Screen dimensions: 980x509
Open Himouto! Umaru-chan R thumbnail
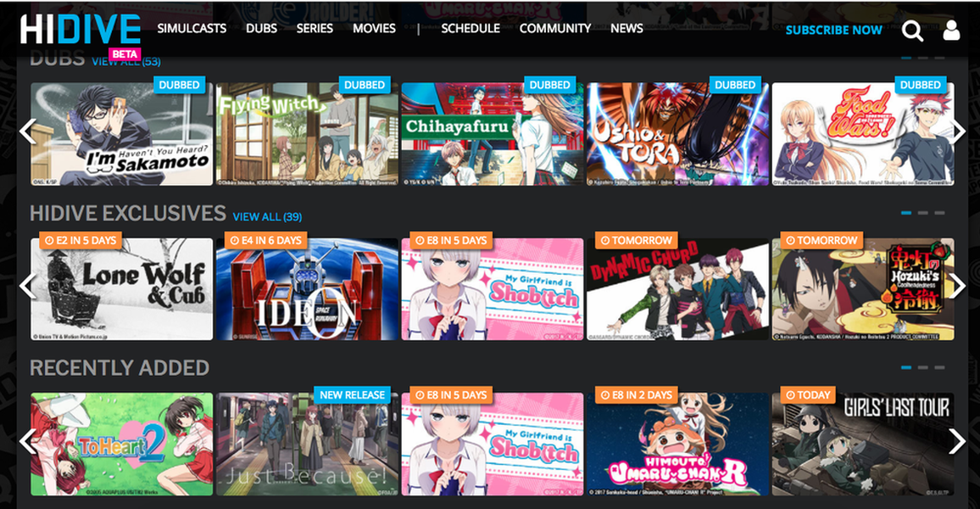click(677, 444)
